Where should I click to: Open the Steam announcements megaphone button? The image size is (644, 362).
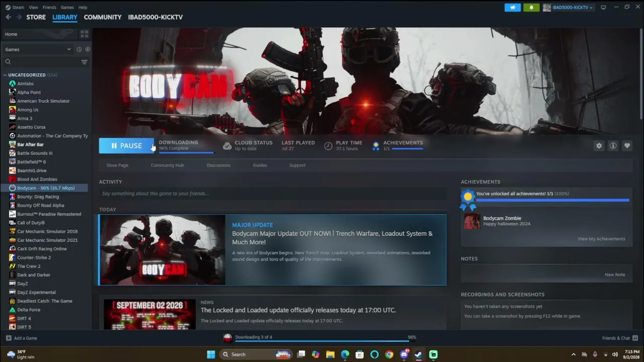click(x=513, y=7)
